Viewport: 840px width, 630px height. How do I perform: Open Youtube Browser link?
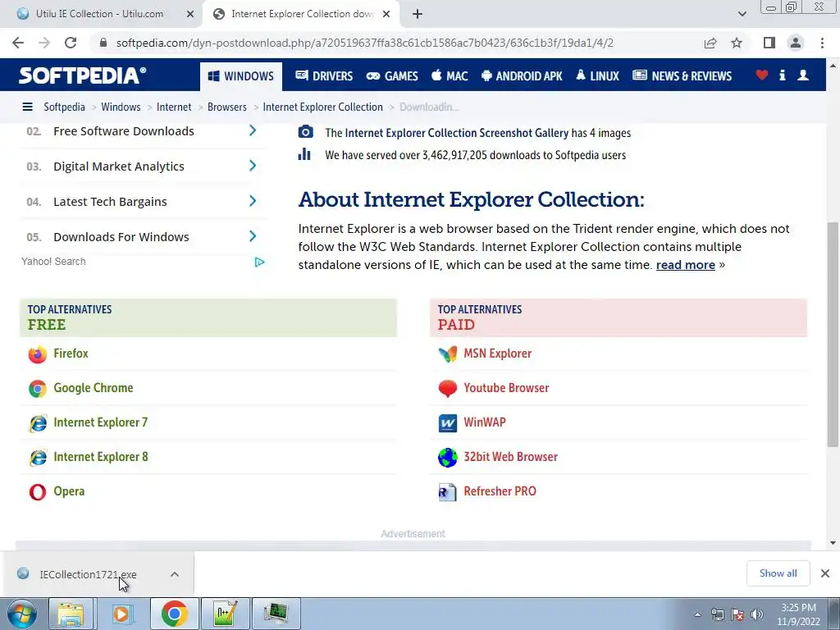506,388
